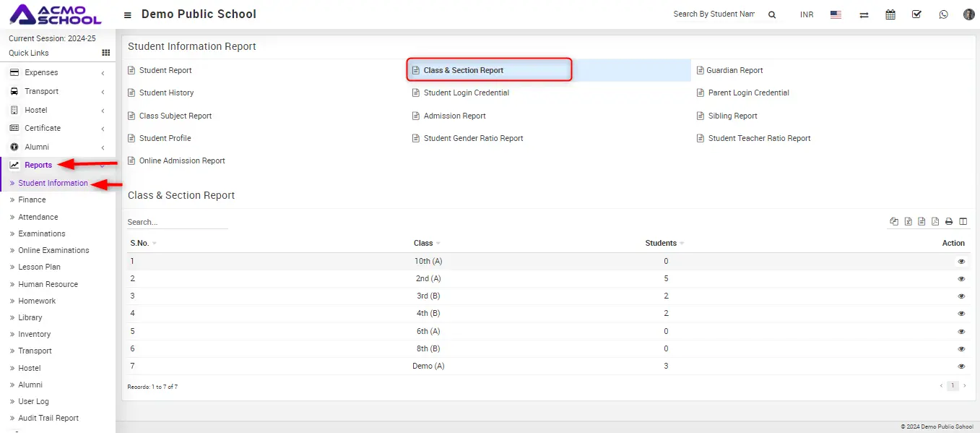Viewport: 980px width, 433px height.
Task: Toggle column visibility for the table
Action: (963, 222)
